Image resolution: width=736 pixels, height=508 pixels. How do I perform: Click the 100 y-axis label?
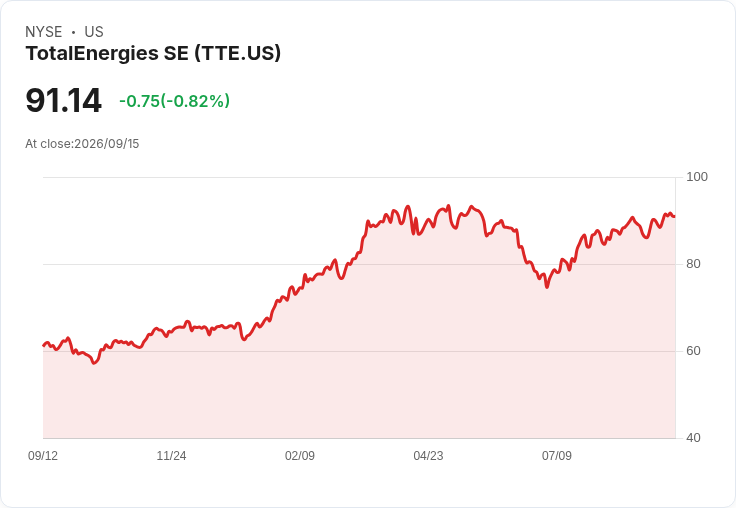(697, 177)
